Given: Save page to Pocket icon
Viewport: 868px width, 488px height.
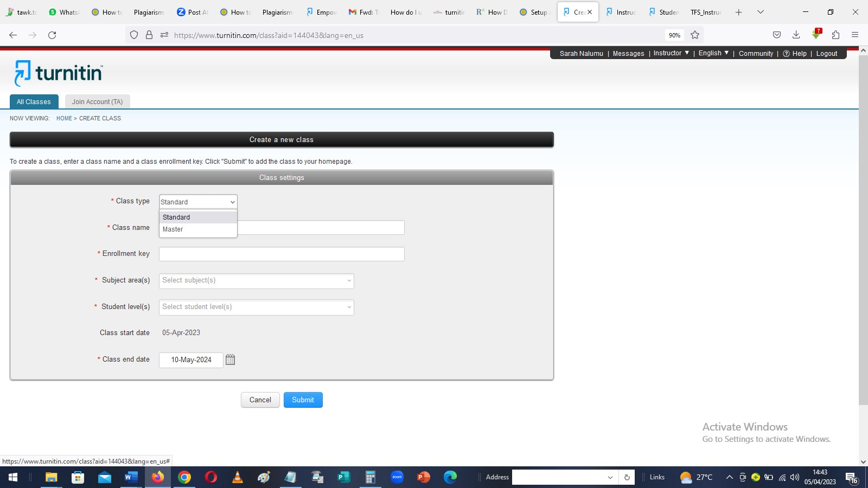Looking at the screenshot, I should pyautogui.click(x=777, y=35).
